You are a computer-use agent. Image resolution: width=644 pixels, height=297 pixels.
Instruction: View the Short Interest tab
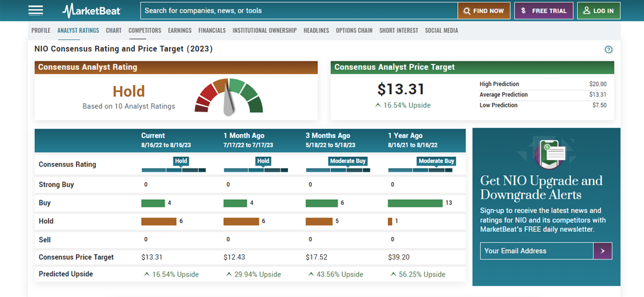click(x=399, y=30)
